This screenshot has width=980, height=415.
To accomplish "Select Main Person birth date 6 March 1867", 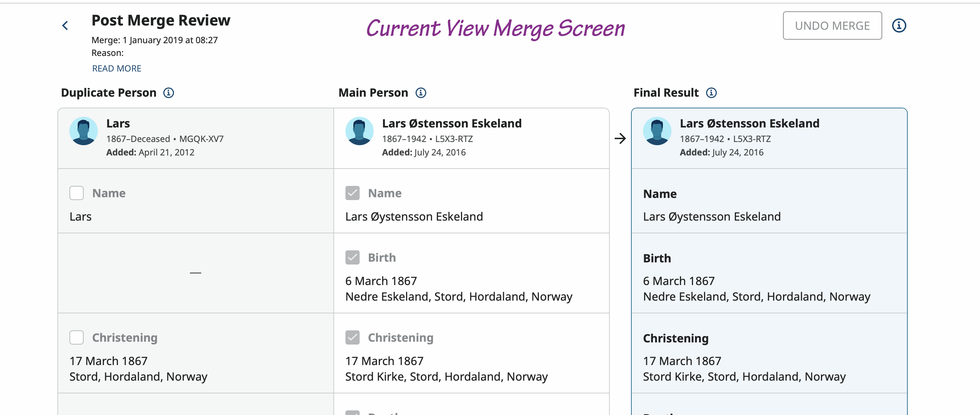I will 381,281.
